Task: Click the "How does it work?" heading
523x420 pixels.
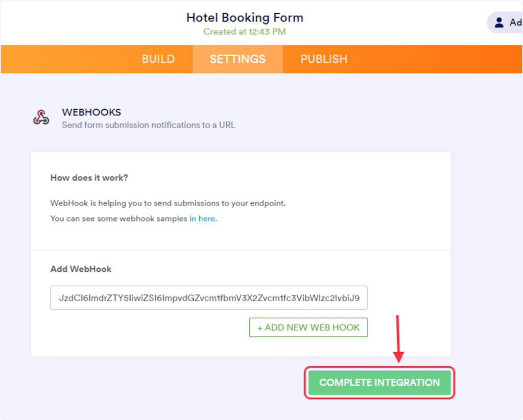Action: click(x=89, y=178)
